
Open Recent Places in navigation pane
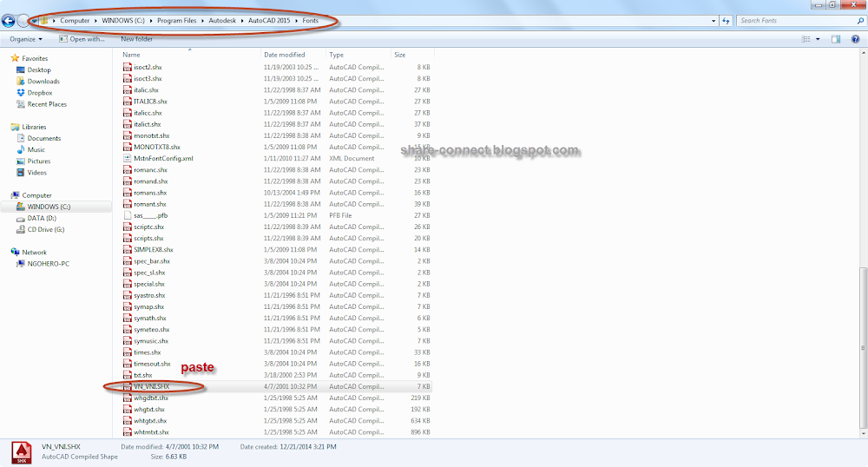coord(47,104)
